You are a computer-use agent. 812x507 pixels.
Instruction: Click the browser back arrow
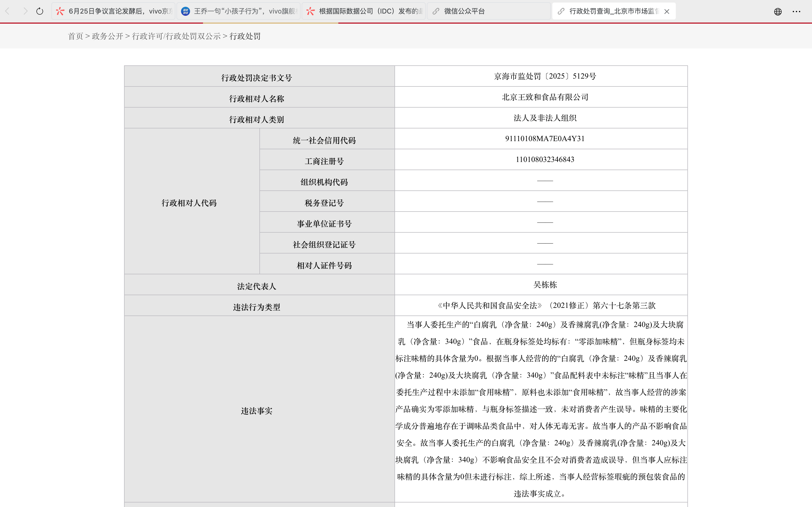click(7, 11)
